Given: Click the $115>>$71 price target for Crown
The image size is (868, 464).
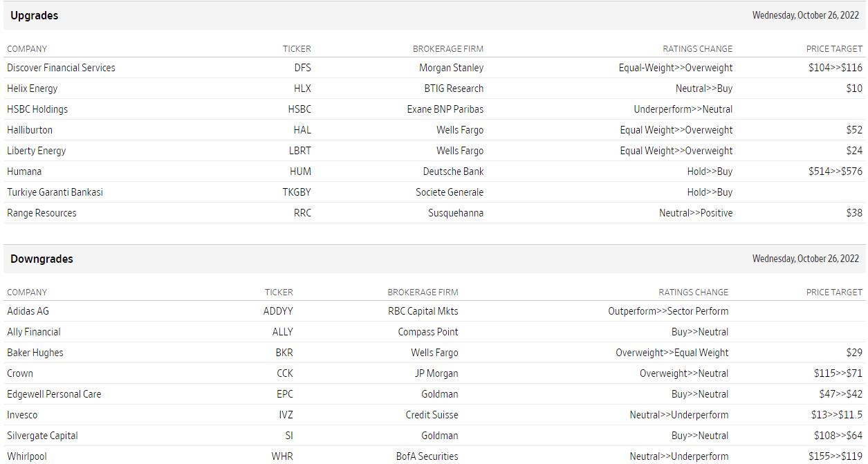Looking at the screenshot, I should pyautogui.click(x=838, y=373).
